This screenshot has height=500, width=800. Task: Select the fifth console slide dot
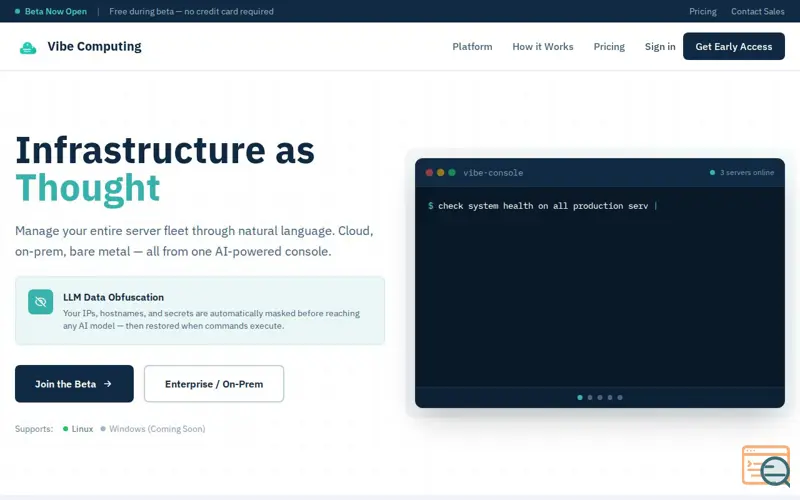point(620,397)
